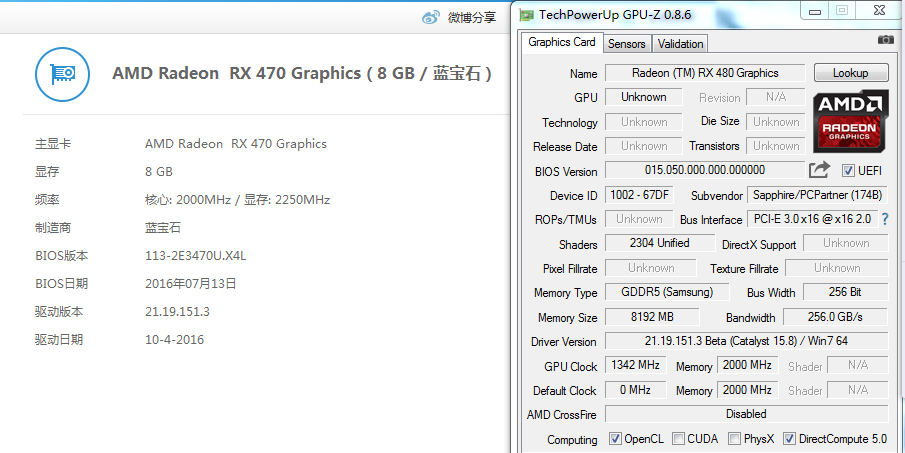Click the 主显卡 value AMD Radeon RX 470
This screenshot has height=453, width=905.
(x=235, y=144)
